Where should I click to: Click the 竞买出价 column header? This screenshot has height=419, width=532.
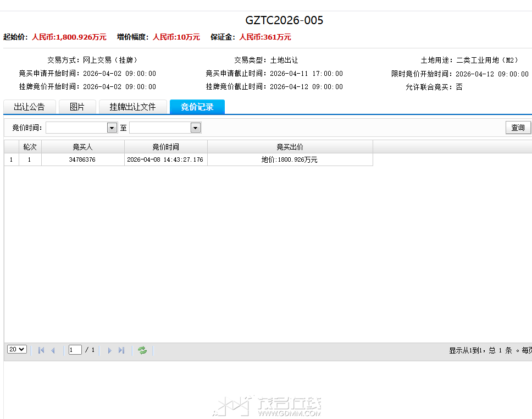[290, 146]
